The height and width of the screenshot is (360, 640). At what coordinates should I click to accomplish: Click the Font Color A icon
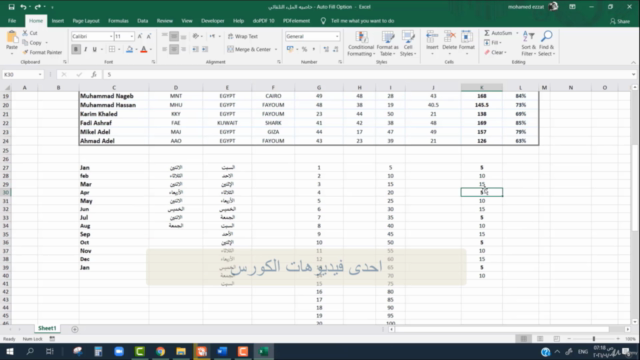pos(144,49)
